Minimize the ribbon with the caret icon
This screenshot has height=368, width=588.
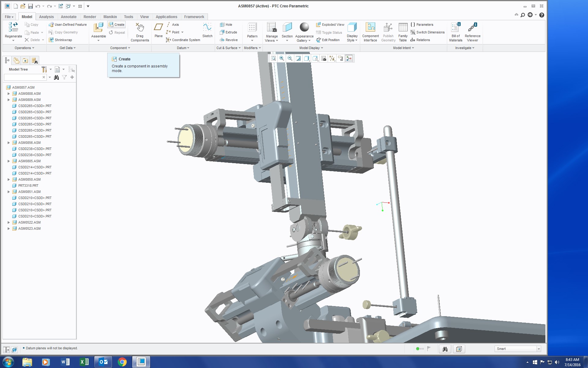(516, 15)
